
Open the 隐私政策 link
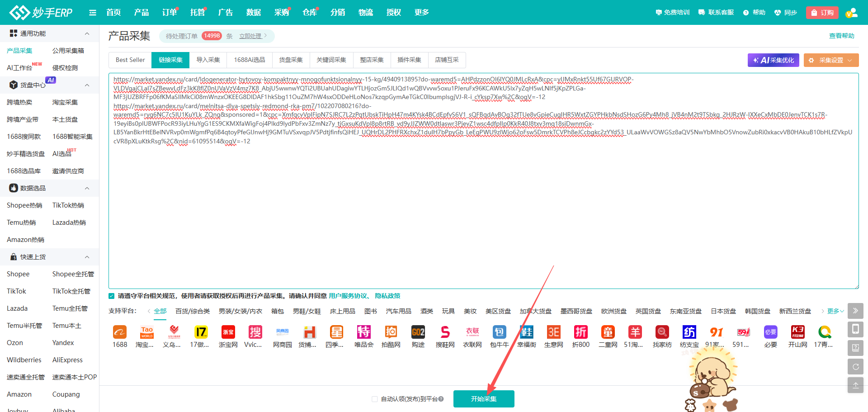tap(388, 296)
